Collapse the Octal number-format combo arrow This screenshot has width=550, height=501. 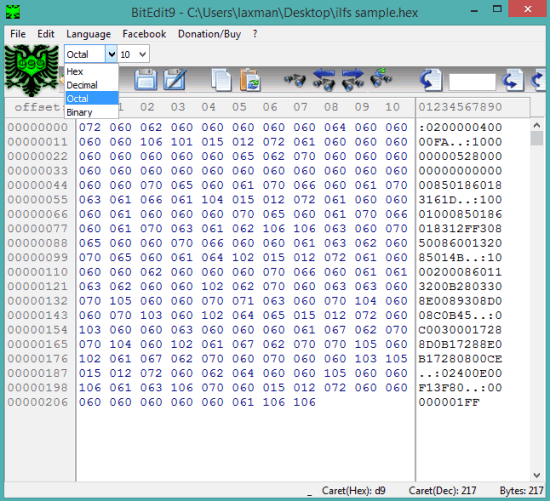(111, 54)
